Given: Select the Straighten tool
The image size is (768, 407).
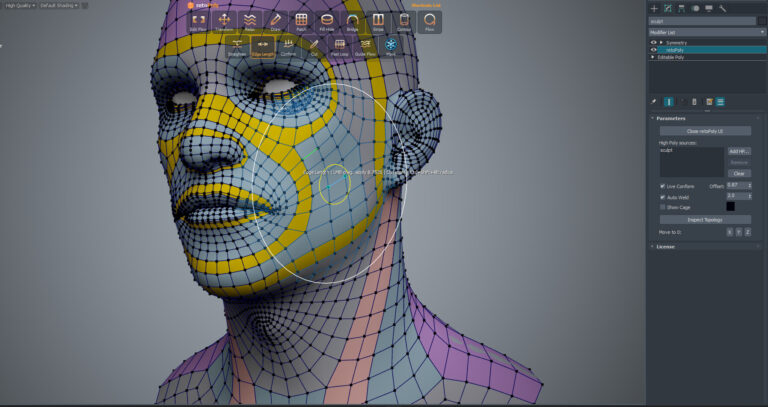Looking at the screenshot, I should click(x=237, y=47).
